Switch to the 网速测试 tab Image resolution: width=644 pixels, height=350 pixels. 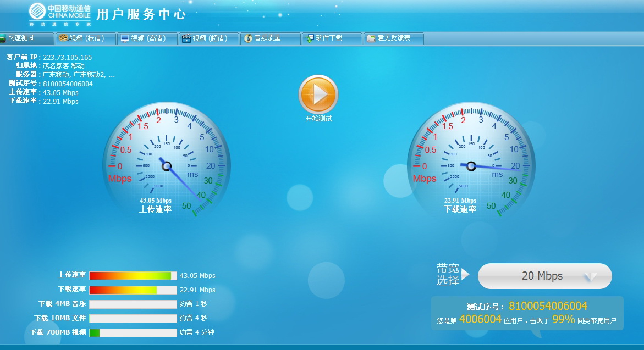(x=26, y=38)
